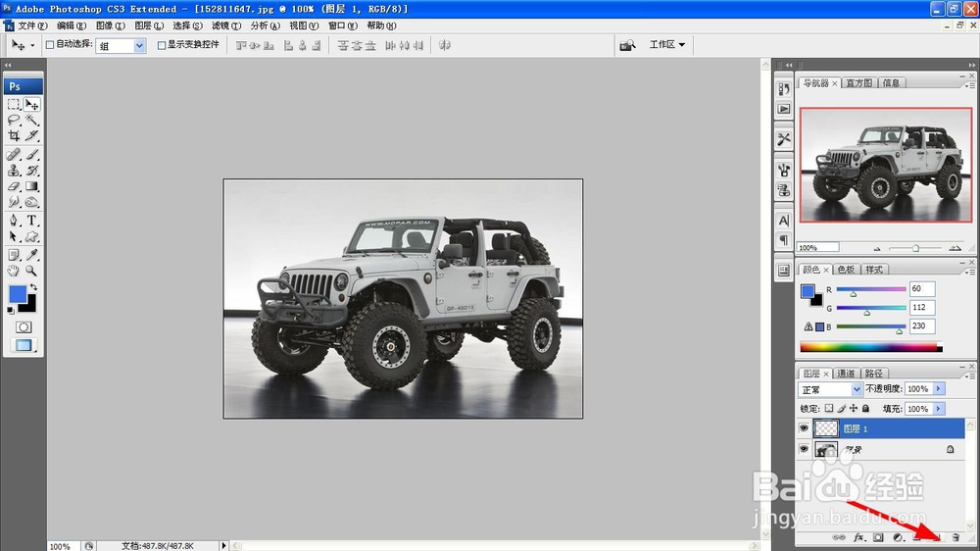Switch to the 直方图 tab
980x551 pixels.
[x=858, y=82]
